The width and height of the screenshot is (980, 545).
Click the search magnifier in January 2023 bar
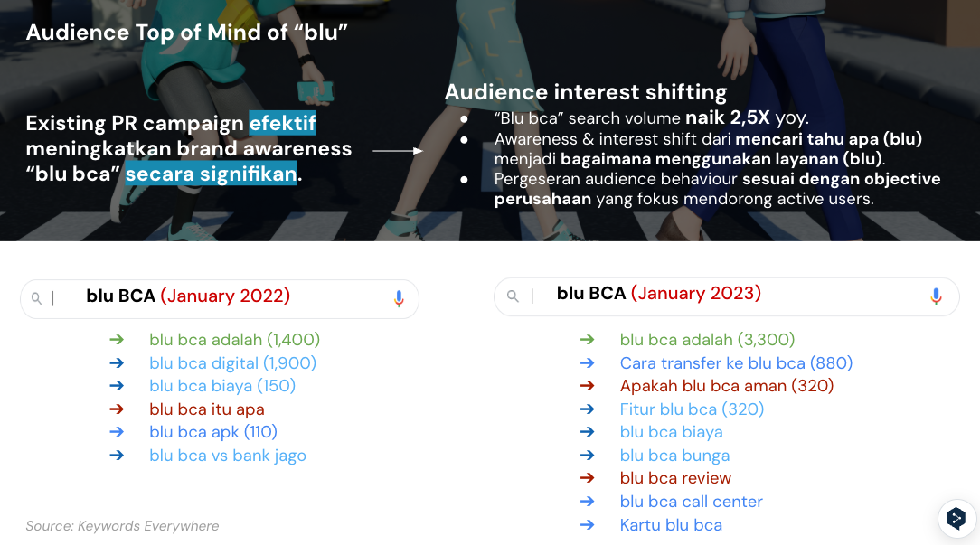(x=513, y=296)
